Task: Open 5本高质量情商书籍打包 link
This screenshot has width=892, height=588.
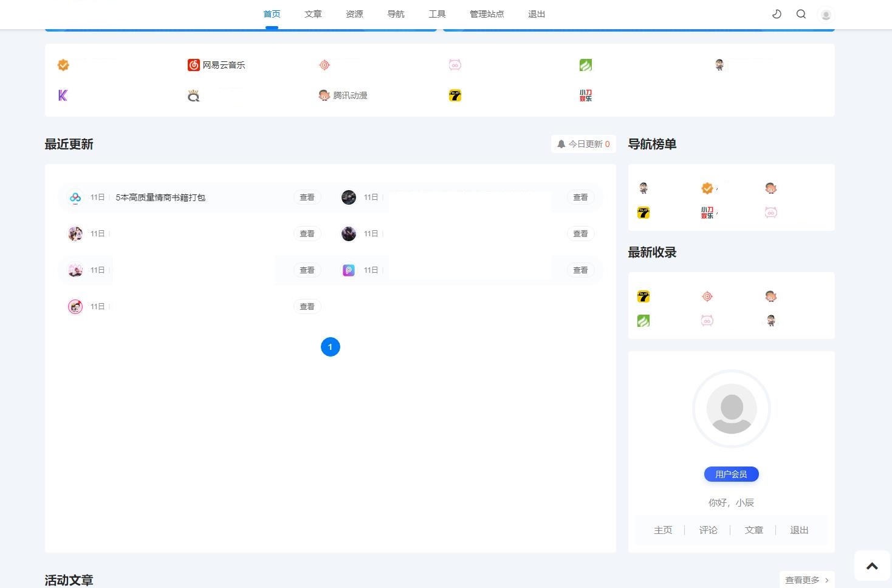Action: click(160, 197)
